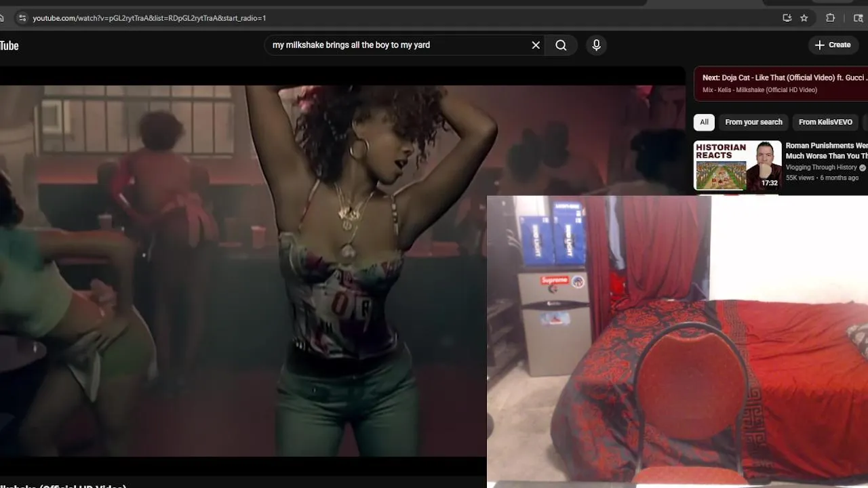The image size is (868, 488).
Task: Open Roman Punishments video title
Action: (x=827, y=150)
